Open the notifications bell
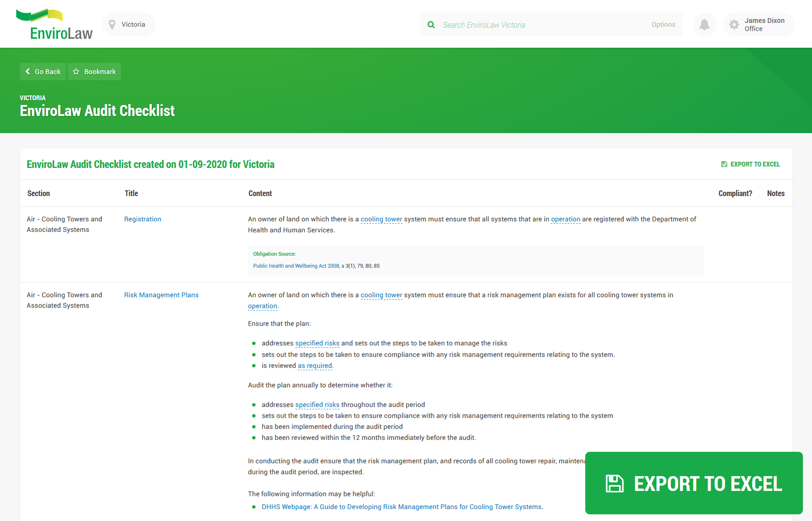This screenshot has height=521, width=812. pos(704,24)
